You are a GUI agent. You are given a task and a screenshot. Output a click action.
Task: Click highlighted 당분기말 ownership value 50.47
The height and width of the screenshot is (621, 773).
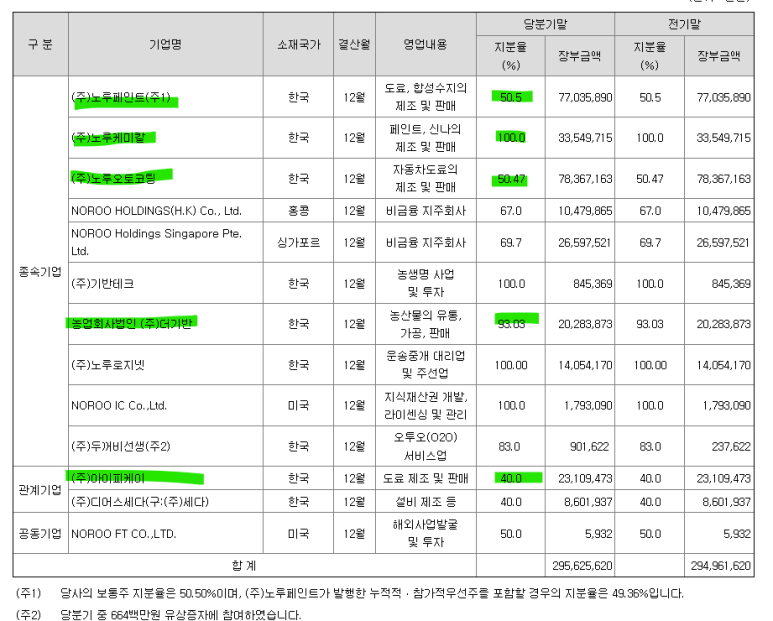tap(511, 178)
